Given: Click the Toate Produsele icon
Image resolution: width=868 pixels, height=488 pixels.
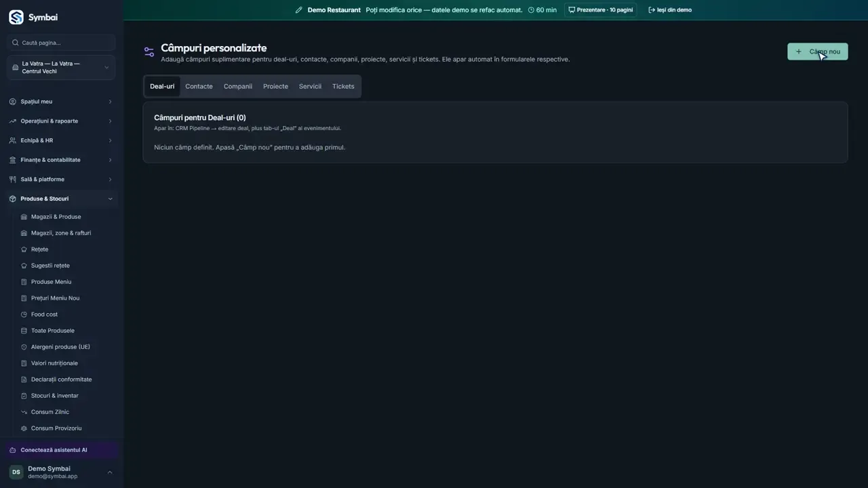Looking at the screenshot, I should coord(24,331).
